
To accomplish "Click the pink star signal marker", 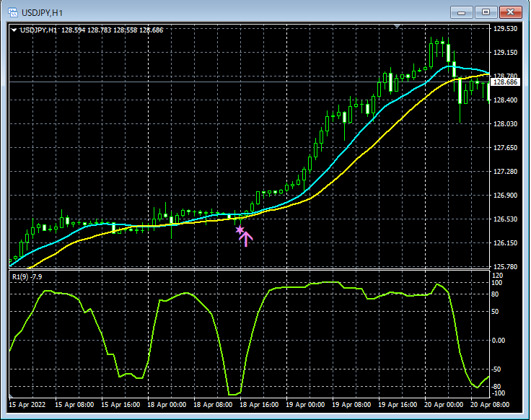I will point(240,230).
